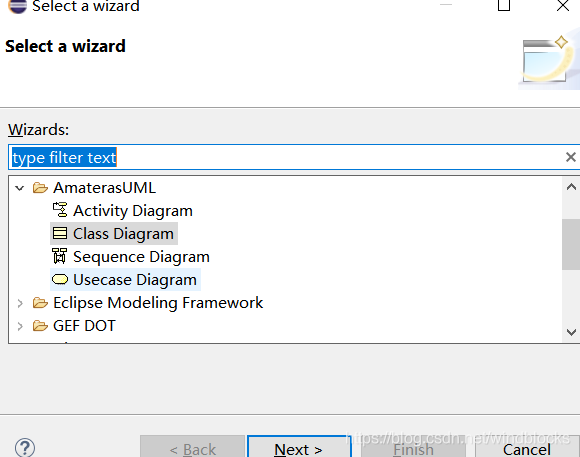Click the wizard list scrollbar thumb
This screenshot has width=580, height=457.
pyautogui.click(x=571, y=244)
